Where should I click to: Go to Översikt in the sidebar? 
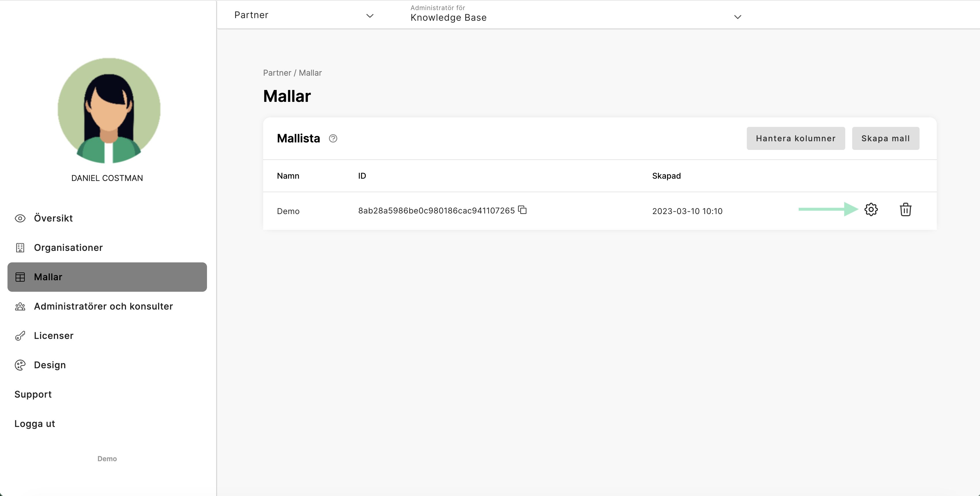(107, 218)
